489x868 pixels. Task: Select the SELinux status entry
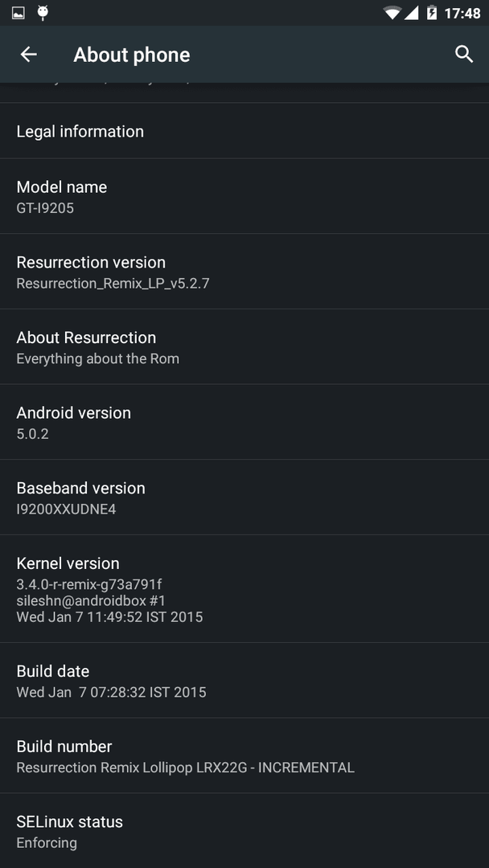click(x=244, y=831)
